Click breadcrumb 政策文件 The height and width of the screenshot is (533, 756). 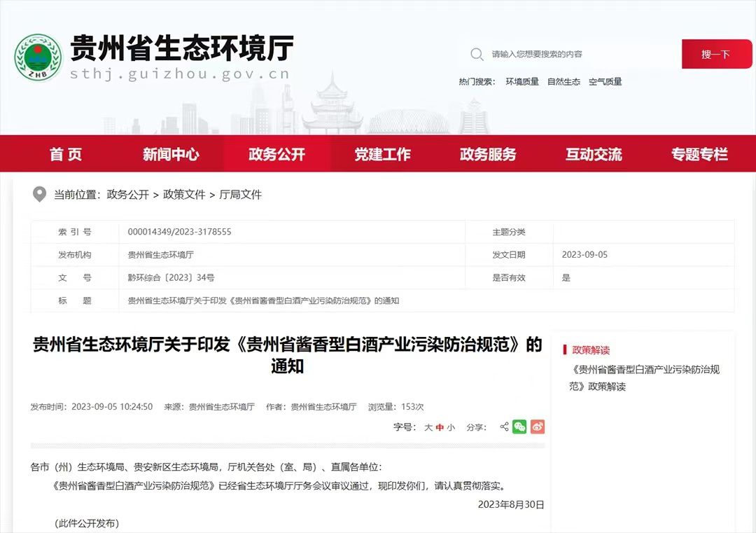(184, 195)
